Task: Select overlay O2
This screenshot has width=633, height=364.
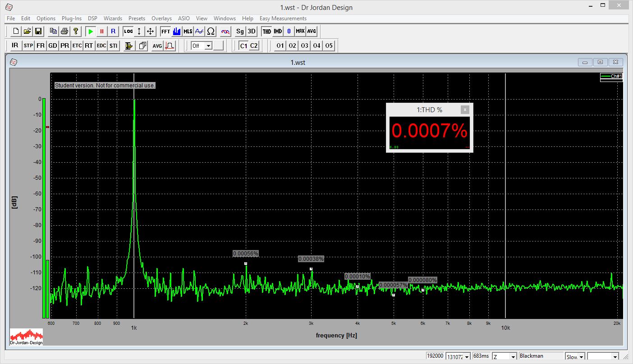Action: tap(293, 45)
